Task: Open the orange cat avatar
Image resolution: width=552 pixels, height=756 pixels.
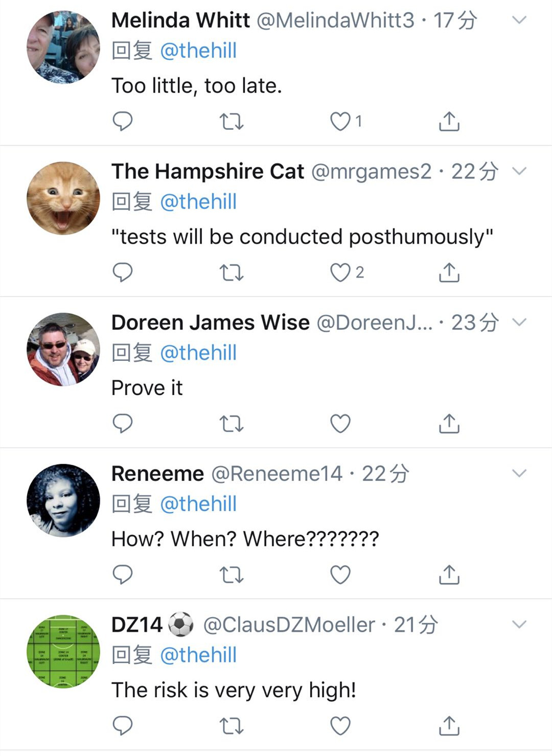Action: click(x=63, y=198)
